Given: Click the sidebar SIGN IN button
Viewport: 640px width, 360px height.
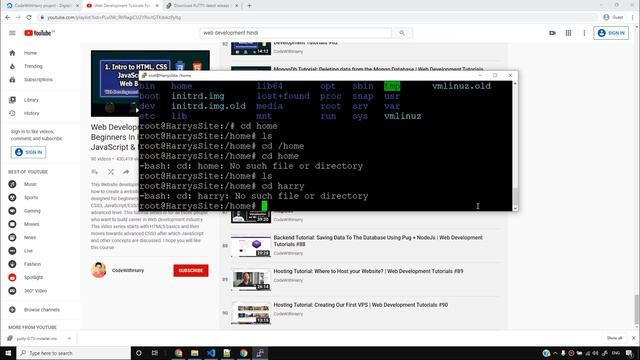Looking at the screenshot, I should pos(29,152).
